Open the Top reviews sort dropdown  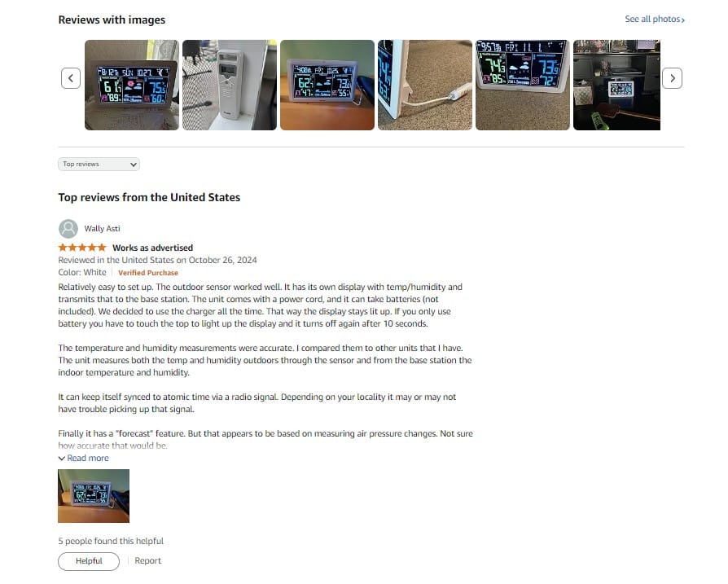(x=99, y=165)
